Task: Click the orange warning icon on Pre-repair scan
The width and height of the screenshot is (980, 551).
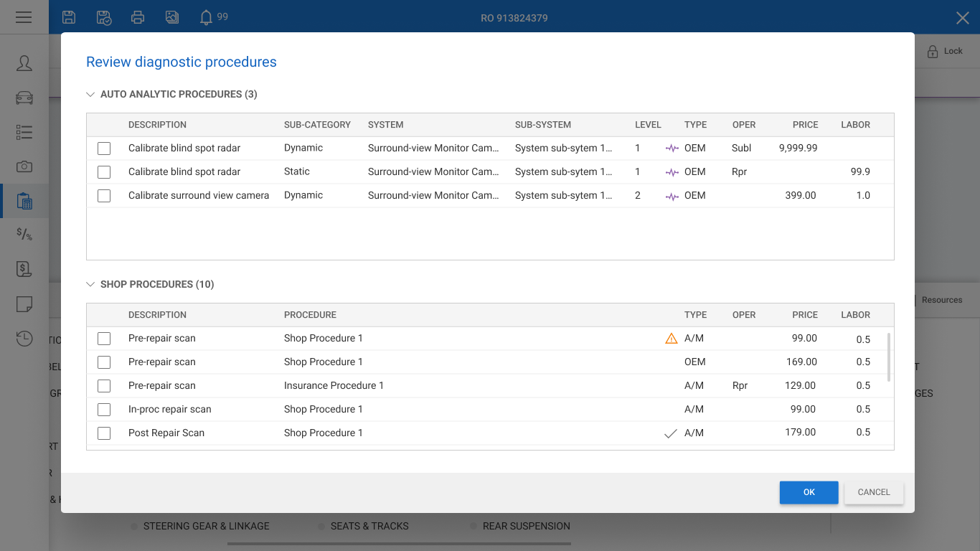Action: click(x=672, y=339)
